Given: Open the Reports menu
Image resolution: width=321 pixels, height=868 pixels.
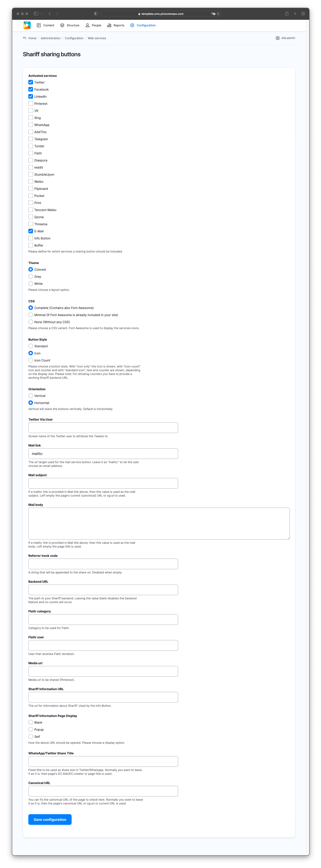Looking at the screenshot, I should 116,25.
